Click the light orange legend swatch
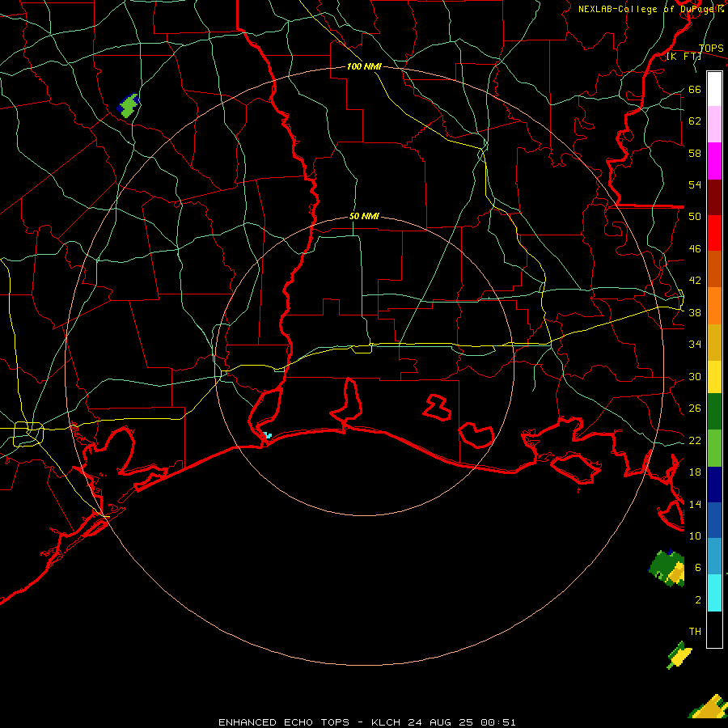Screen dimensions: 728x728 714,306
